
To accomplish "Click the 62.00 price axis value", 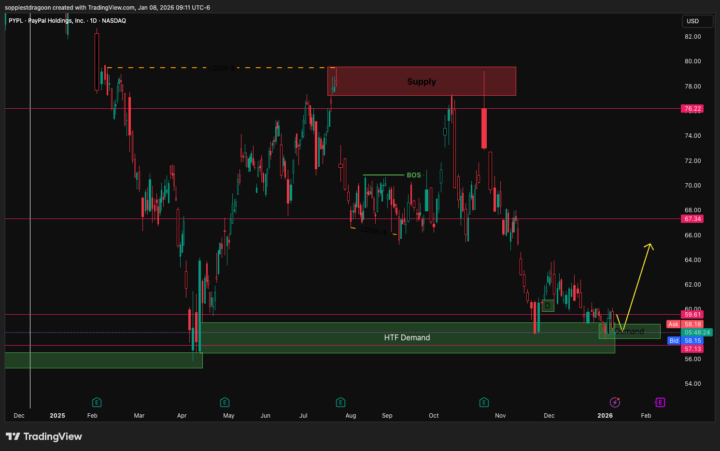I will (692, 285).
